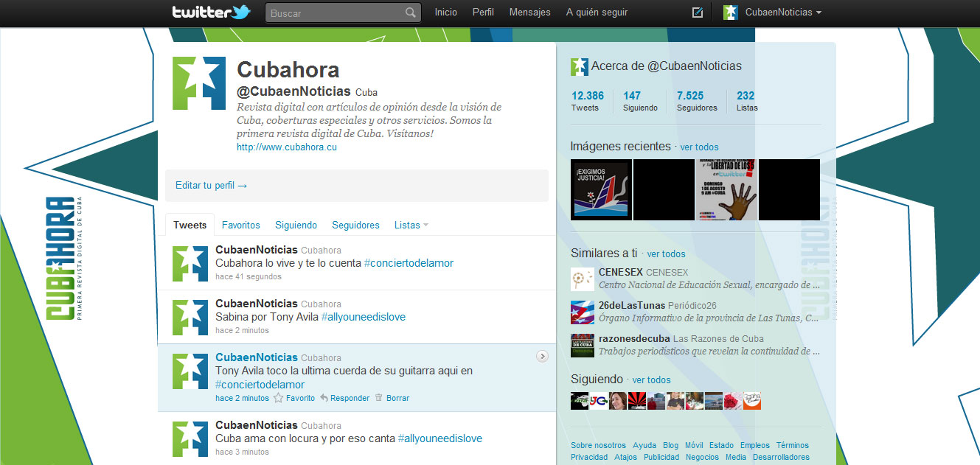Open the compose new tweet icon
980x465 pixels.
pyautogui.click(x=696, y=12)
